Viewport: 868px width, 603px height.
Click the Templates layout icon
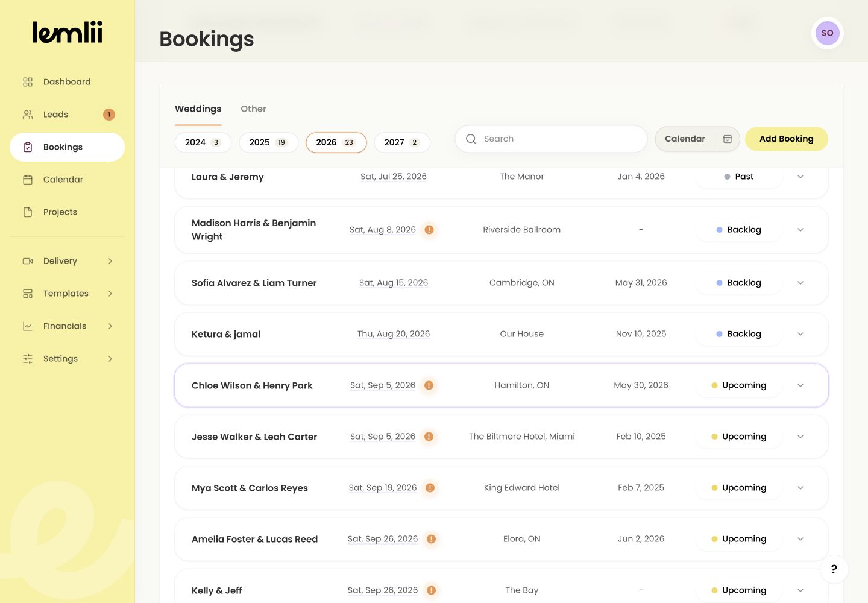(x=28, y=294)
